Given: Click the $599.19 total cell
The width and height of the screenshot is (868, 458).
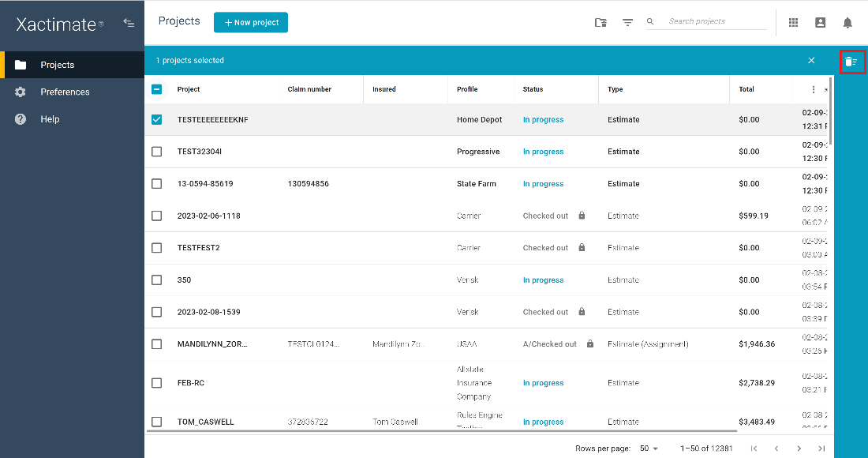Looking at the screenshot, I should pyautogui.click(x=754, y=216).
